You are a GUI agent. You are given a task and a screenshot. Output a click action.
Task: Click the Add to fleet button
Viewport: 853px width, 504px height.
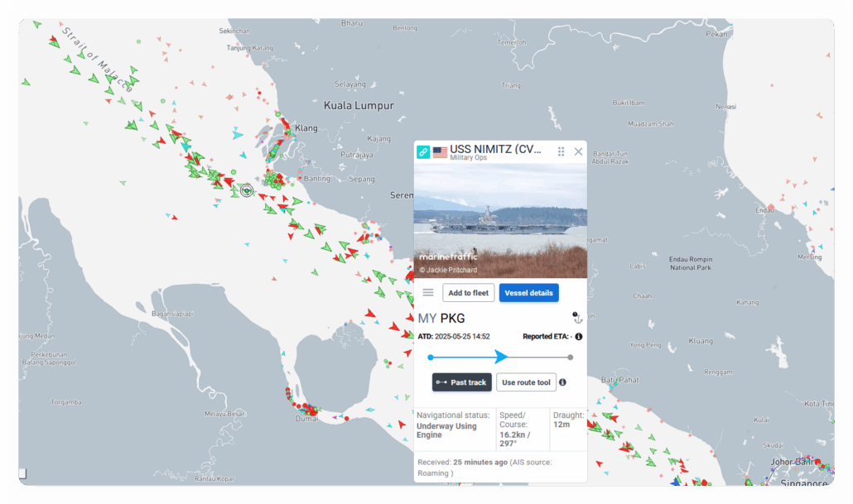click(469, 292)
